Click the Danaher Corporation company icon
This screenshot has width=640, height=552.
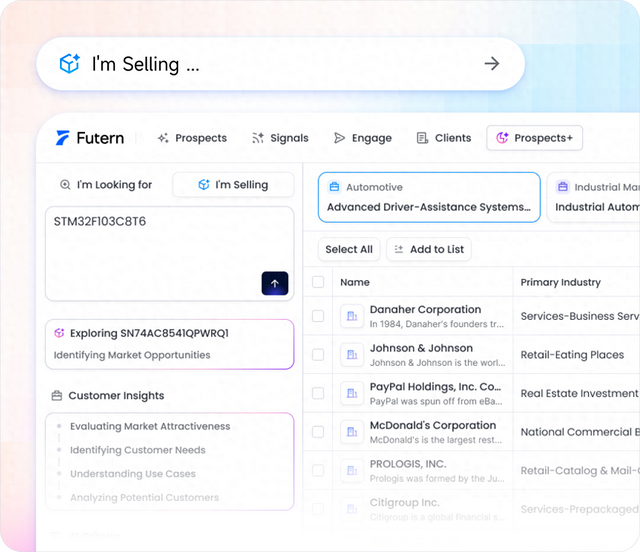pos(352,316)
